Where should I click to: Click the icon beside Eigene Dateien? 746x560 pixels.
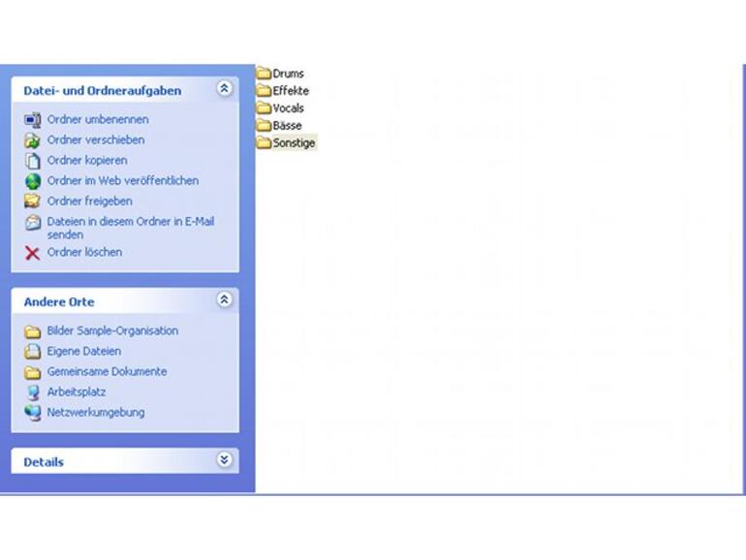point(32,352)
